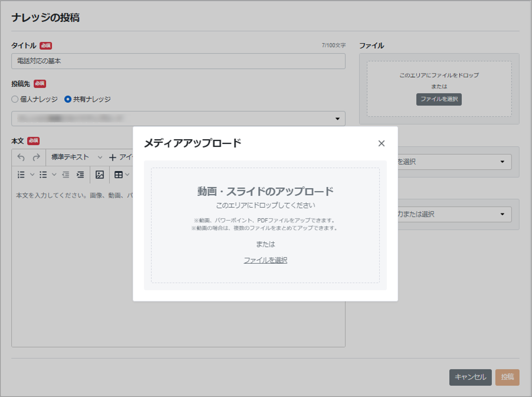Click the キャンセル button
This screenshot has height=397, width=532.
(470, 377)
